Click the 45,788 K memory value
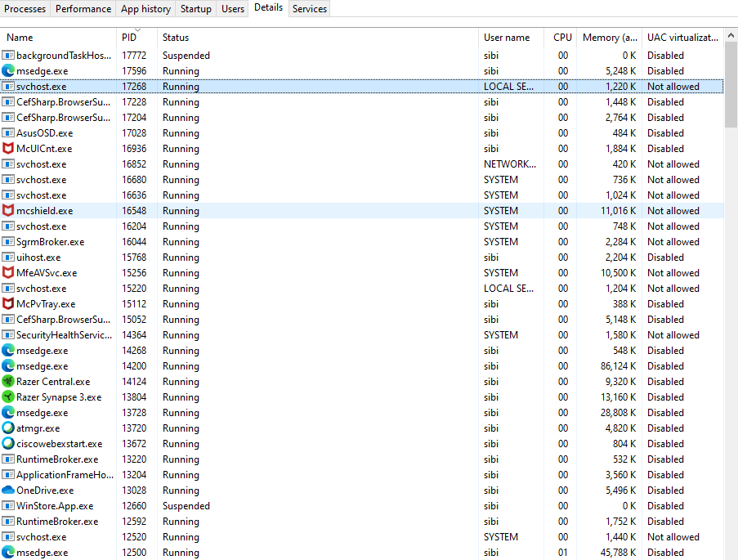738x560 pixels. [x=619, y=553]
